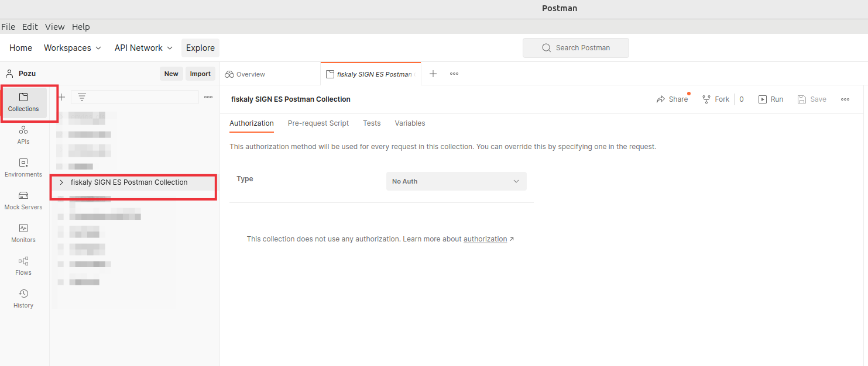Open the File menu
This screenshot has width=868, height=366.
(x=8, y=27)
